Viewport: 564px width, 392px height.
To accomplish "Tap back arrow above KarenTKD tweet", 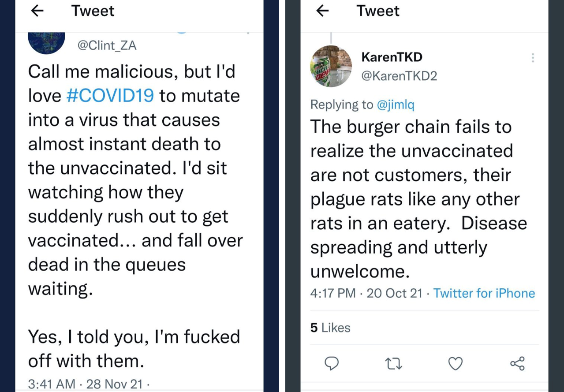I will pos(323,11).
